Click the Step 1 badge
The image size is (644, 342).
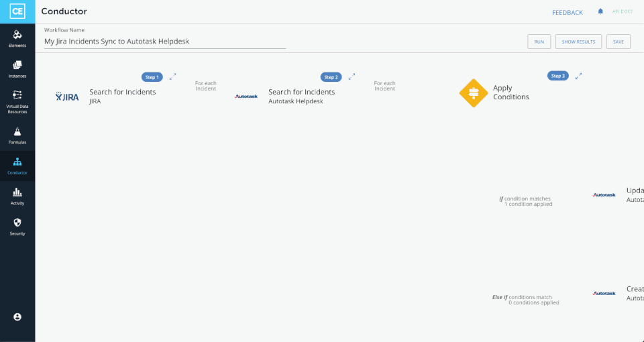[x=152, y=77]
